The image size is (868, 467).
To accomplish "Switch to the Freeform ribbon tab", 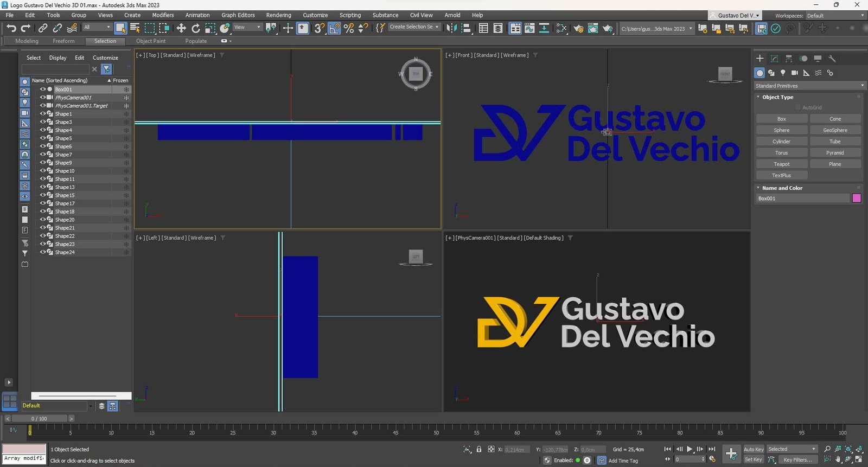I will click(63, 41).
